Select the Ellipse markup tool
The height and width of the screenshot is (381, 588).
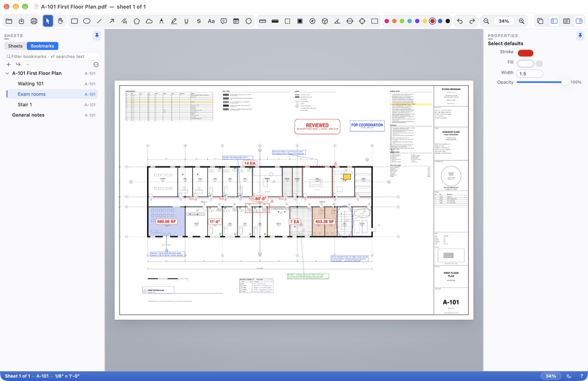pyautogui.click(x=87, y=21)
